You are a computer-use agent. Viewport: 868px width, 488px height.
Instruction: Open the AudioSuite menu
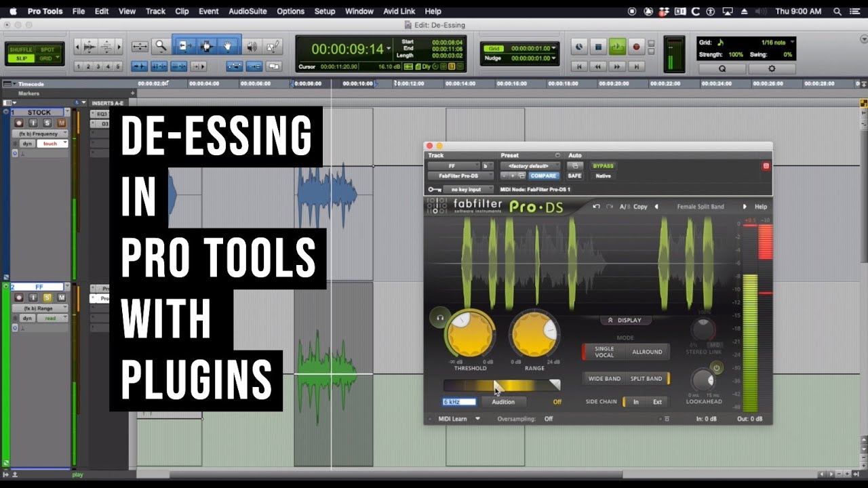pos(247,12)
